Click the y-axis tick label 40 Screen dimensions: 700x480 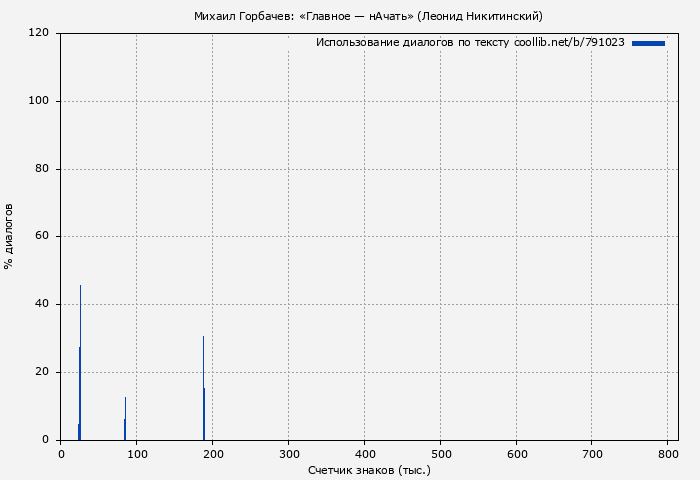click(x=43, y=304)
